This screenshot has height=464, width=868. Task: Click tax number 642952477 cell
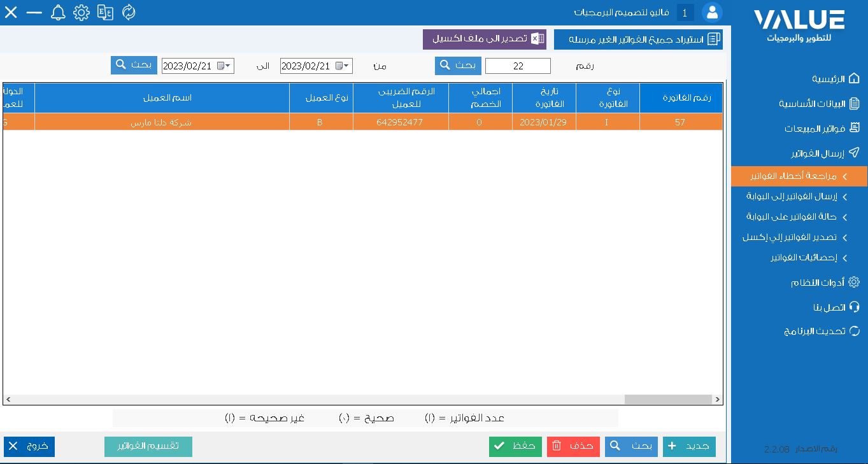tap(401, 122)
